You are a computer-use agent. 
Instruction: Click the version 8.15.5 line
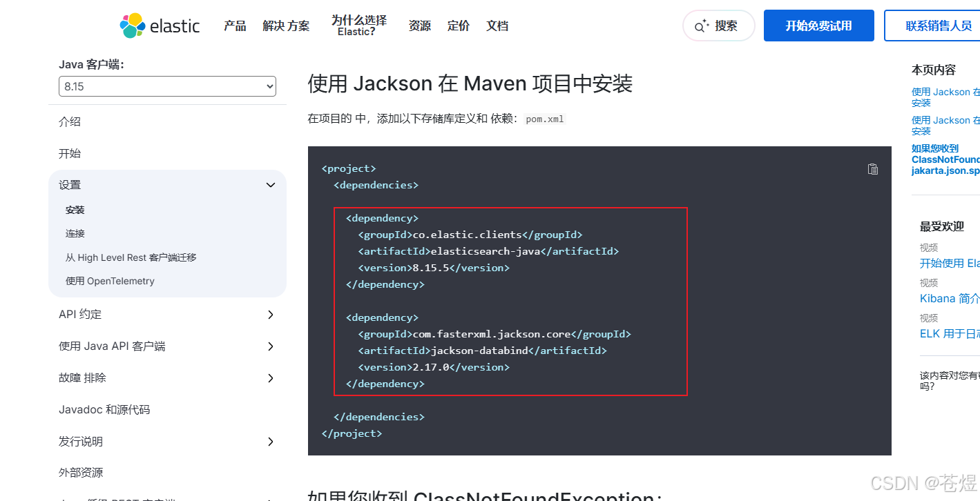(434, 268)
